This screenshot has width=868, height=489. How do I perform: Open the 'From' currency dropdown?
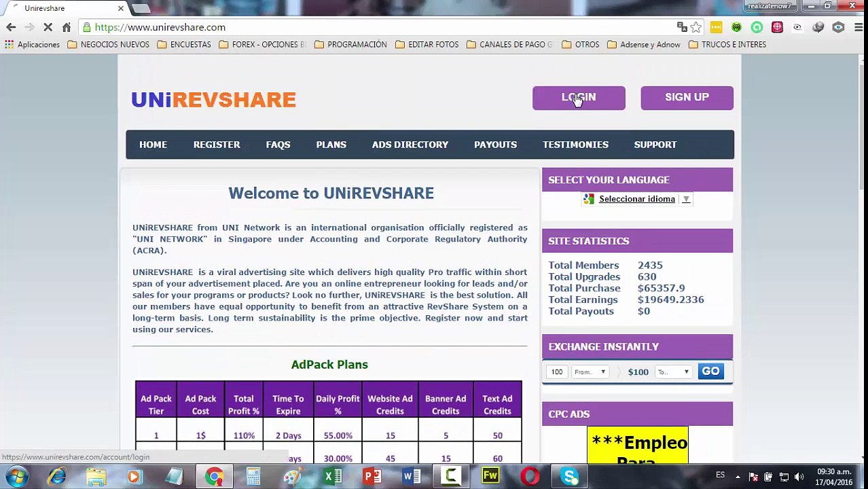click(590, 372)
